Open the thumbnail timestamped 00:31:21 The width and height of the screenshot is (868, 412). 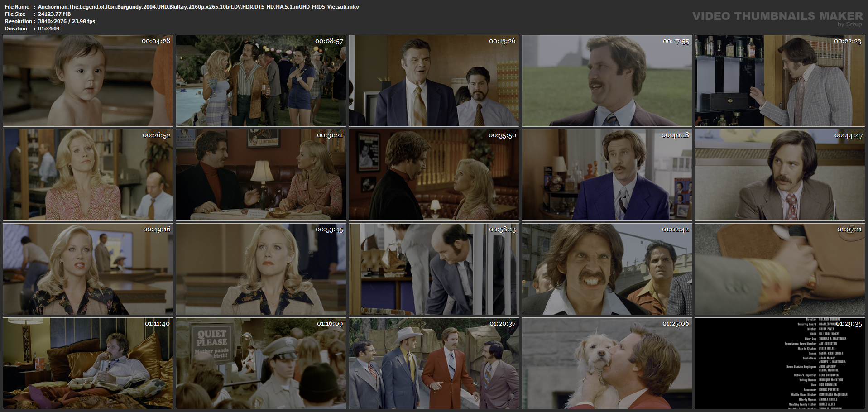coord(261,175)
